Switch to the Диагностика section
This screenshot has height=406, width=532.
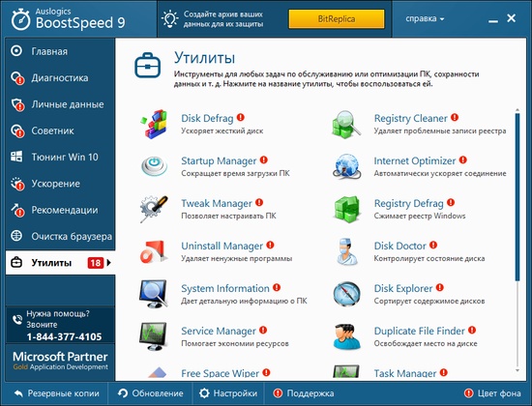[60, 77]
